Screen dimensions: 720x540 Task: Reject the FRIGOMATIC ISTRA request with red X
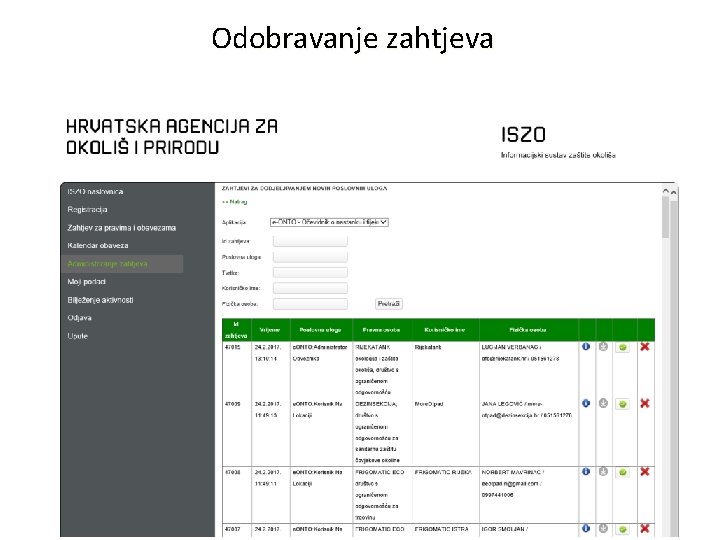645,528
